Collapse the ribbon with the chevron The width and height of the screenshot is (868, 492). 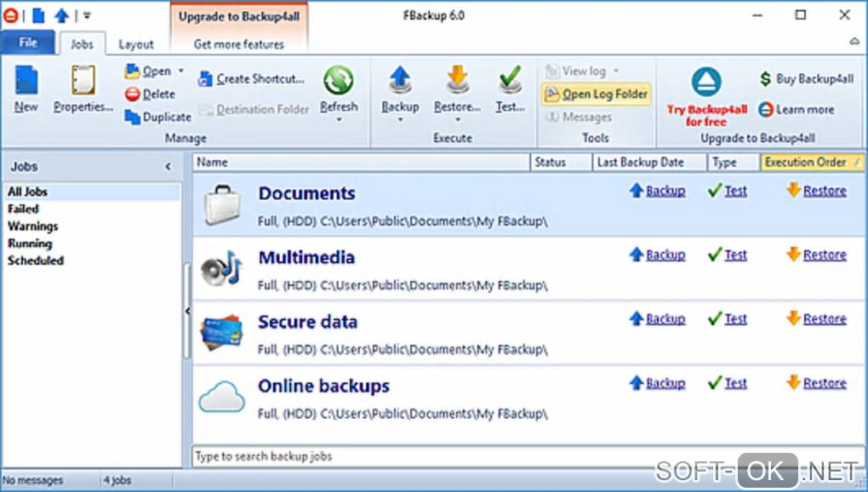pyautogui.click(x=854, y=42)
